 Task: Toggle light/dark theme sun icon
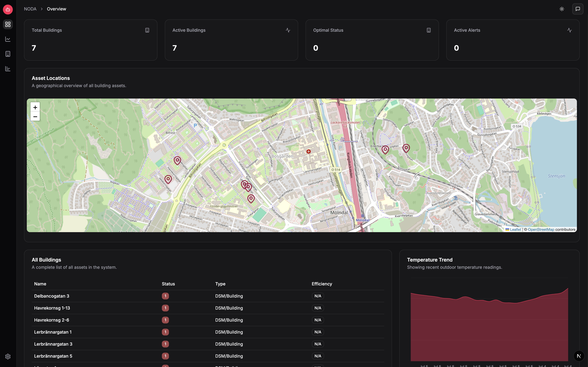[562, 9]
